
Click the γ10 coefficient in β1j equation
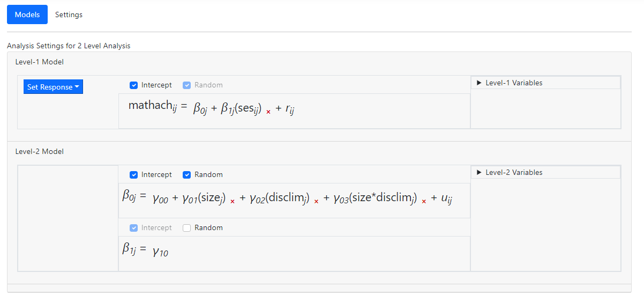point(160,251)
